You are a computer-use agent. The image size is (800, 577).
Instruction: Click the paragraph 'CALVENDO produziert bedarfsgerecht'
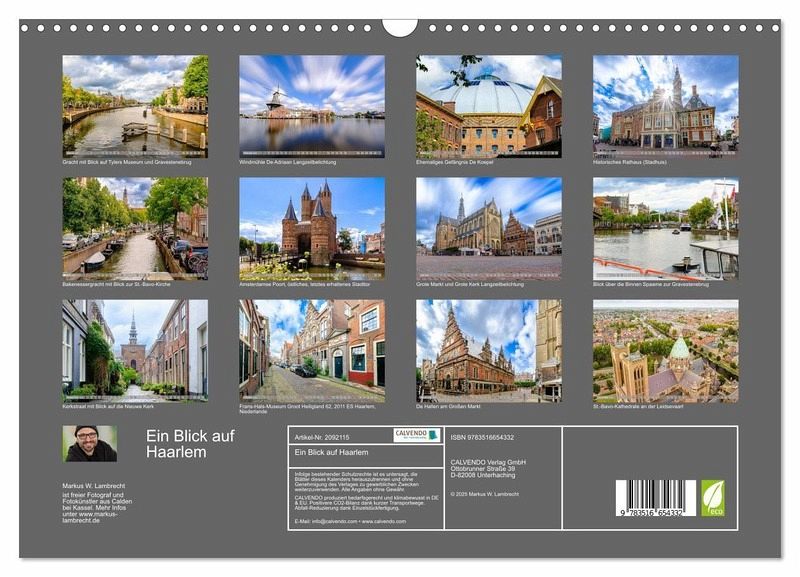point(367,503)
